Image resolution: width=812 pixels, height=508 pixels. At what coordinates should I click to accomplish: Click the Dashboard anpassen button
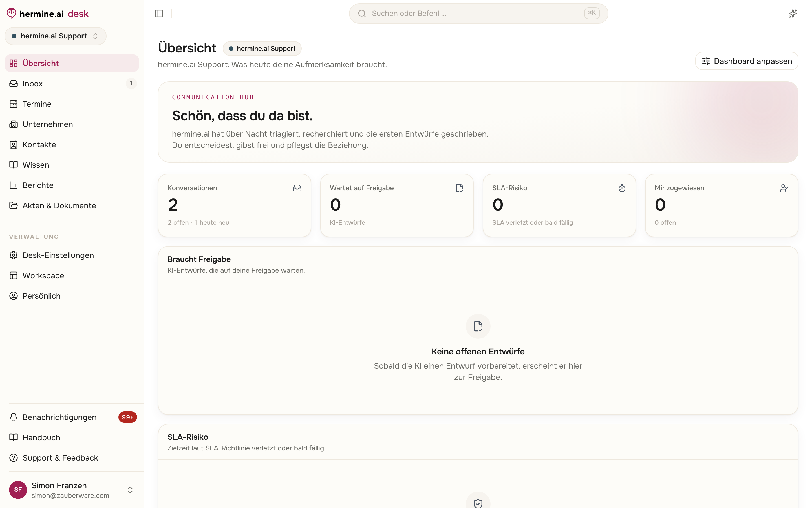[747, 61]
